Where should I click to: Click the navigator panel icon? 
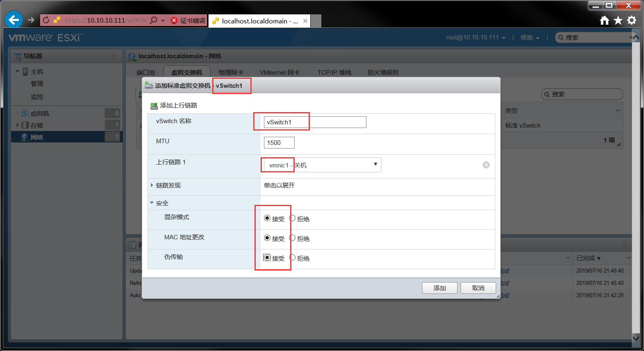pyautogui.click(x=18, y=56)
